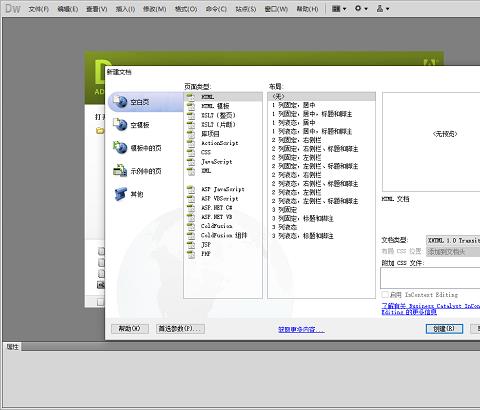Click the ASP VBScript file icon
Viewport: 480px width, 410px height.
tap(191, 199)
